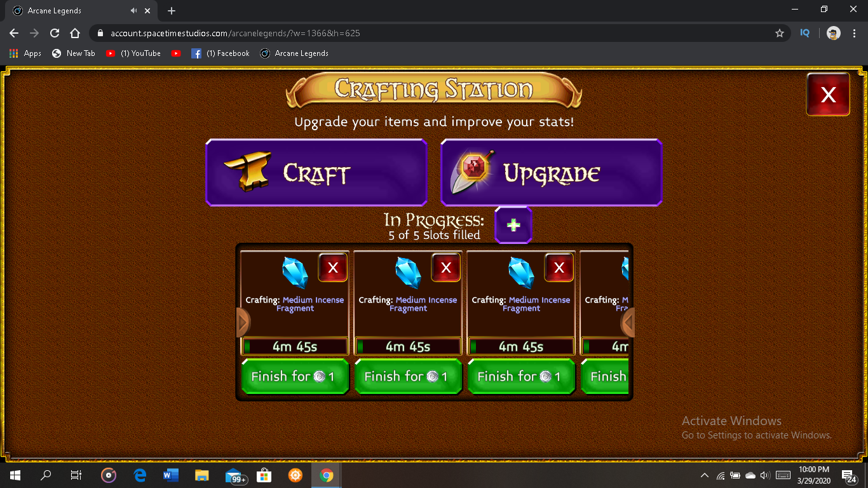Launch Microsoft Word from the taskbar
Screen dimensions: 868x488
click(x=171, y=475)
